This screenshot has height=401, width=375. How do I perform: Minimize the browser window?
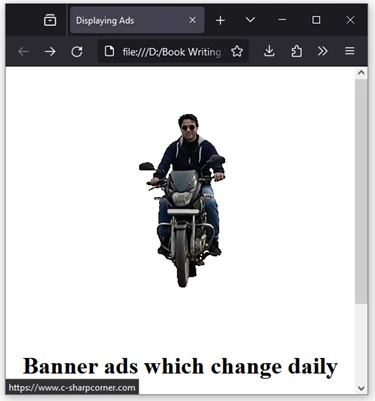(x=282, y=20)
